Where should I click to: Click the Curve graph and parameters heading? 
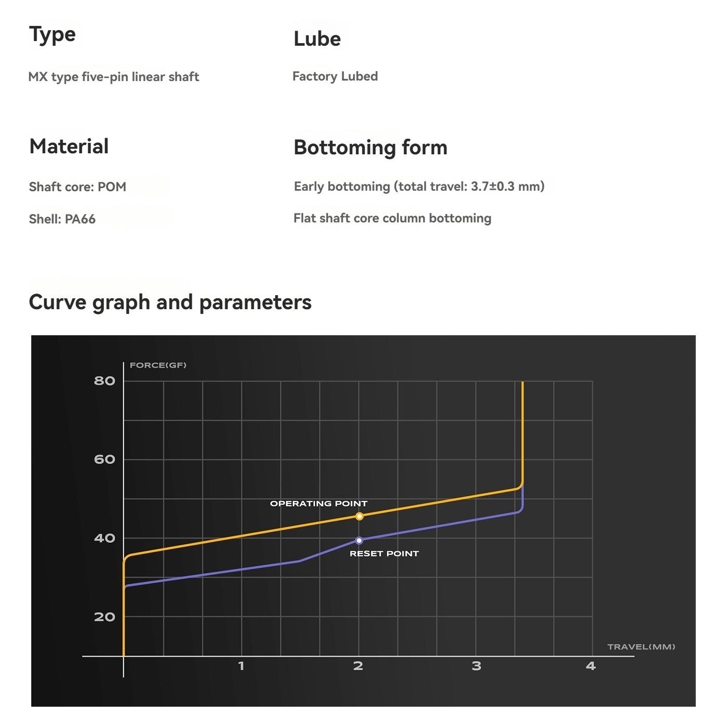(x=170, y=302)
